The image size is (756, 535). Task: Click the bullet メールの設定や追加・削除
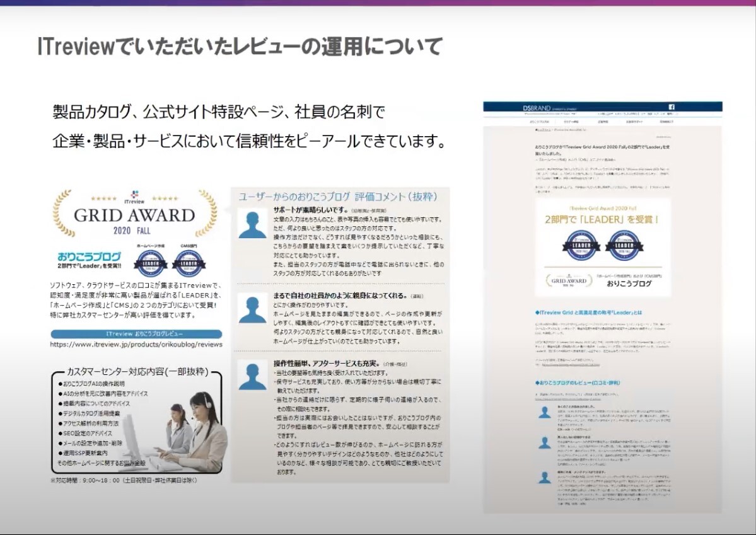(x=90, y=443)
